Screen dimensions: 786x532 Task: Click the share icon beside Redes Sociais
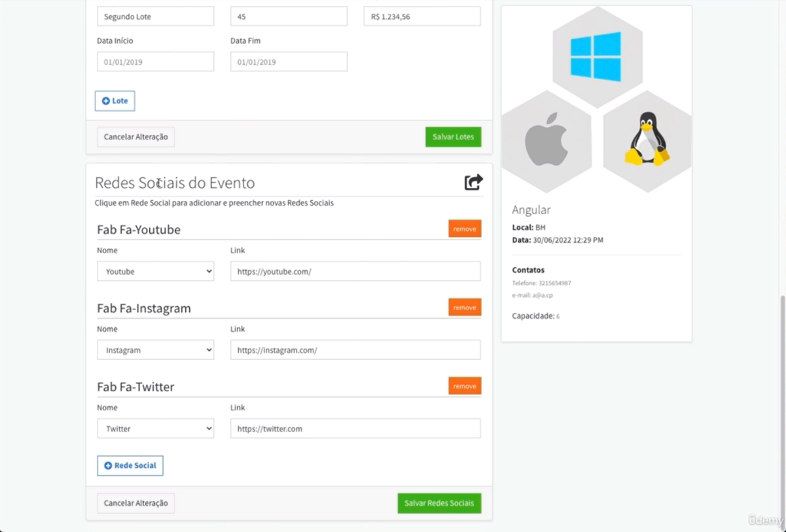473,182
